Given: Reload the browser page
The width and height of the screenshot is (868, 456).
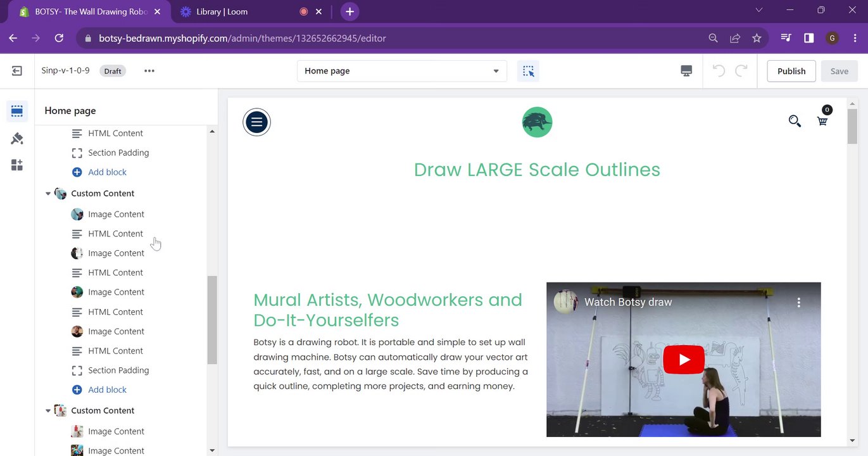Looking at the screenshot, I should [x=59, y=38].
